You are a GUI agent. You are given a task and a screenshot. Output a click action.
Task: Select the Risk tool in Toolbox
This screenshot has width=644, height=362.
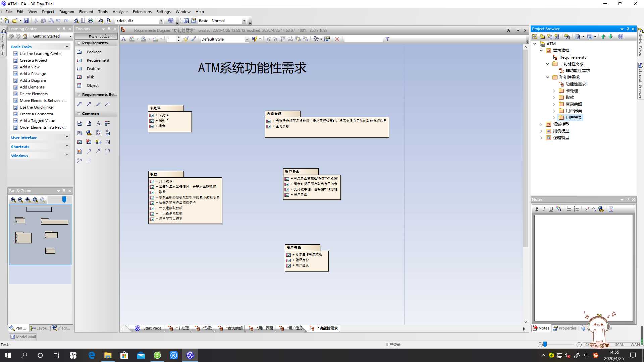click(90, 77)
